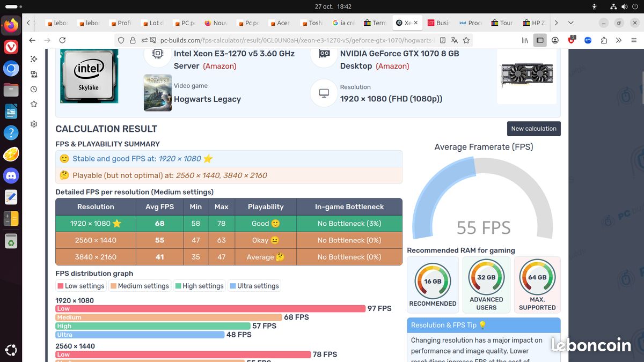Screen dimensions: 644x362
Task: Reload the current page
Action: [x=62, y=40]
